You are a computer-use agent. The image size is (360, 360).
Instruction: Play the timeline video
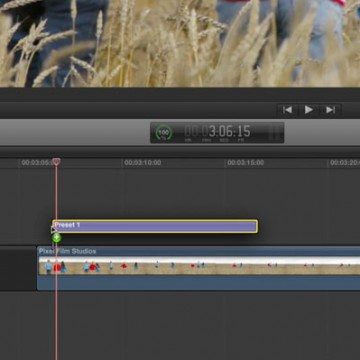point(309,110)
